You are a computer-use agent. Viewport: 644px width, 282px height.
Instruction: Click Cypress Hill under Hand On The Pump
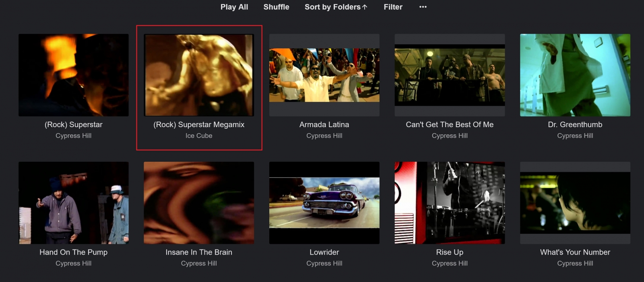click(74, 263)
